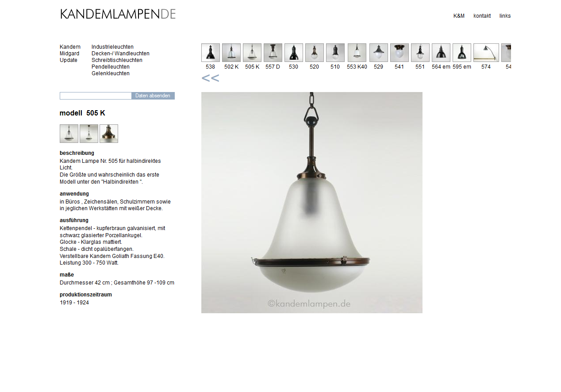This screenshot has height=392, width=561.
Task: Select the 502 K lamp thumbnail
Action: [231, 53]
